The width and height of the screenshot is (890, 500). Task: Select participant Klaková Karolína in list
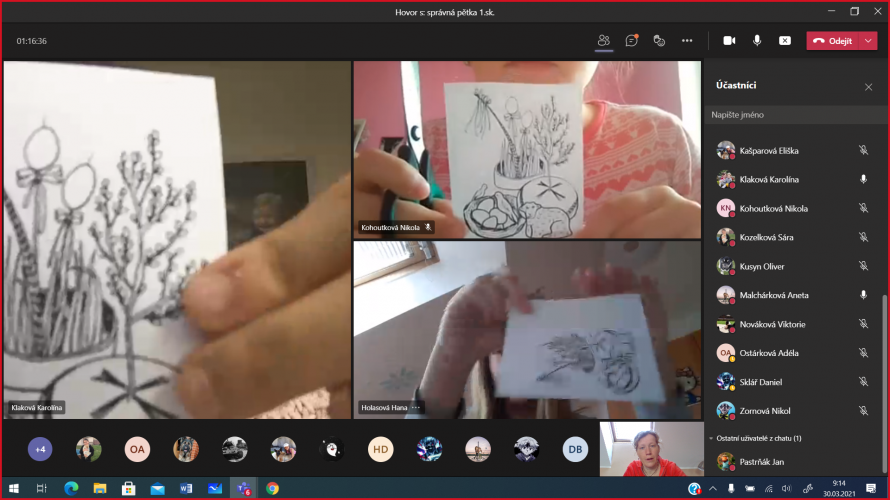(794, 179)
